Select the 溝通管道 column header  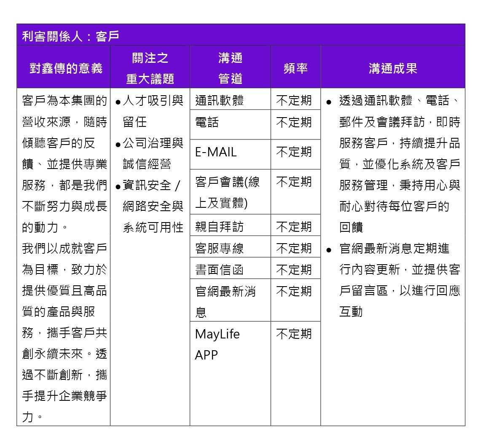click(230, 67)
